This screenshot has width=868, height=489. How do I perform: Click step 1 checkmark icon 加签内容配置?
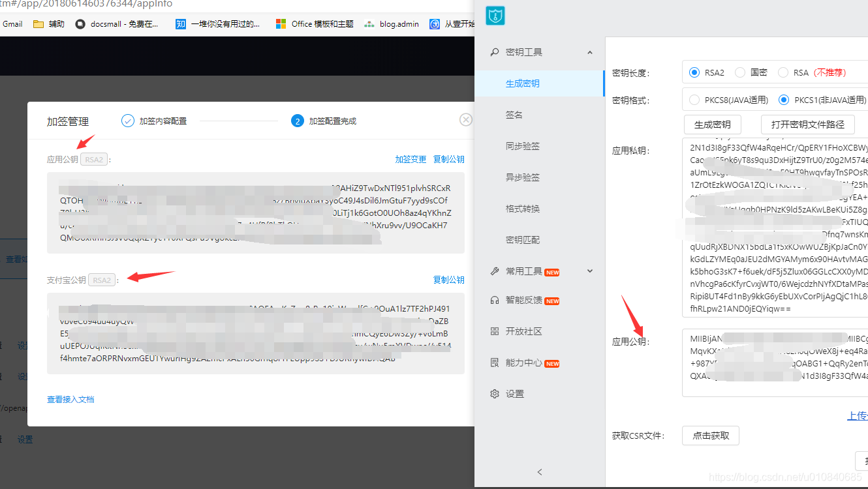coord(128,121)
